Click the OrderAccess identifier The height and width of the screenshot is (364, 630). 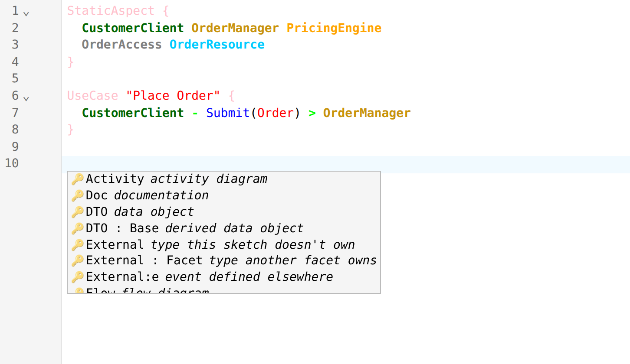(121, 45)
